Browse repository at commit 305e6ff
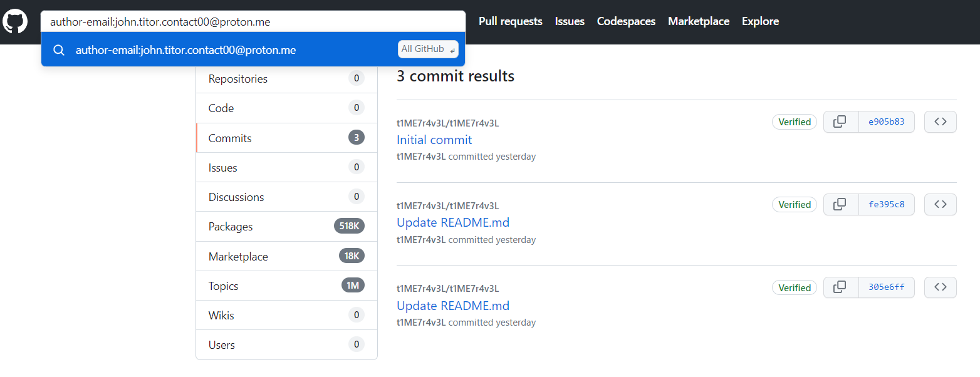The width and height of the screenshot is (980, 377). click(941, 288)
